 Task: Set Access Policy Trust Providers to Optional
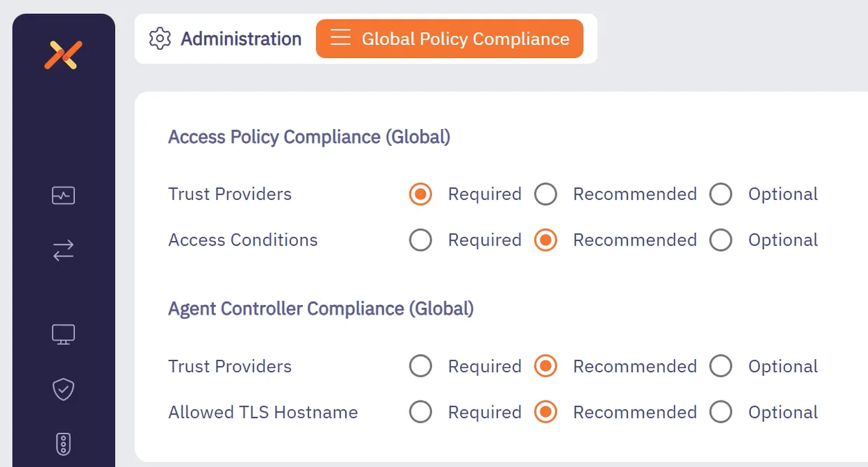click(x=721, y=194)
